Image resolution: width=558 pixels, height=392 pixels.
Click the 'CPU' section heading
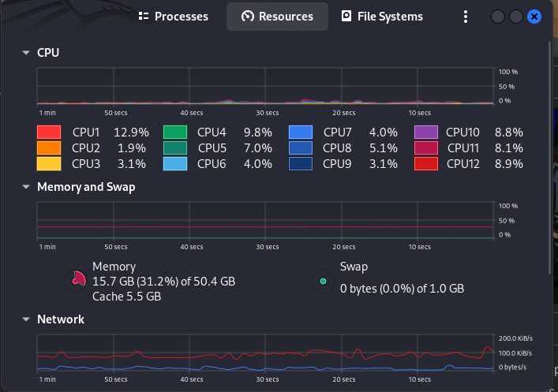48,53
